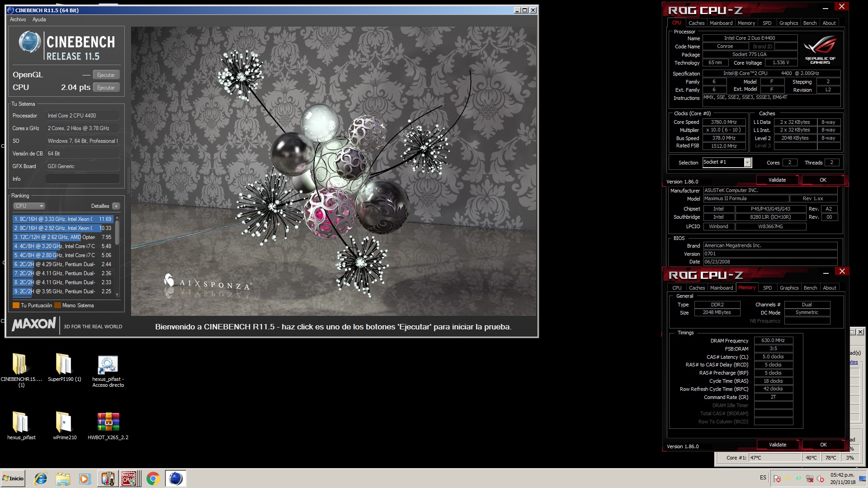
Task: Switch to Mainboard tab in upper CPU-Z
Action: [x=721, y=23]
